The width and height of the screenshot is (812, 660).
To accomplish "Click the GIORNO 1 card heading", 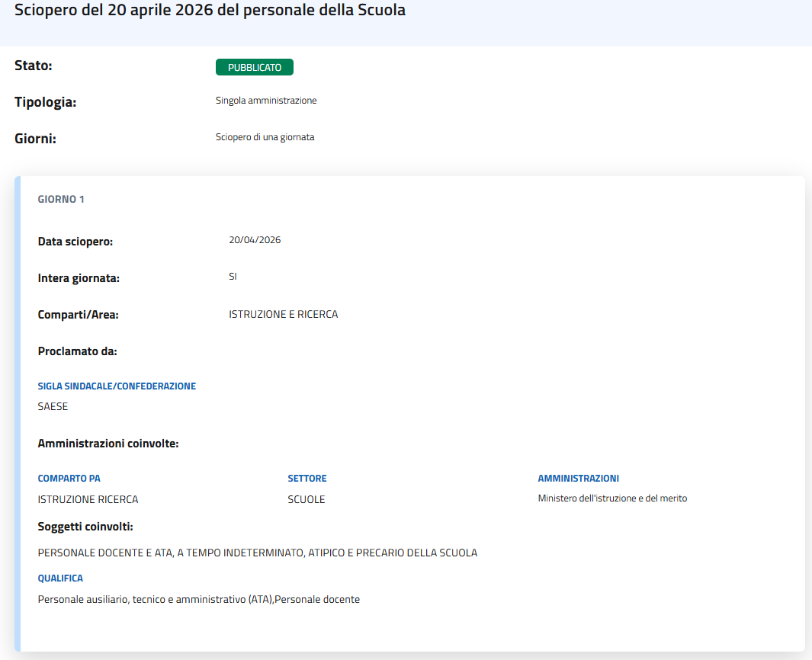I will [x=61, y=200].
